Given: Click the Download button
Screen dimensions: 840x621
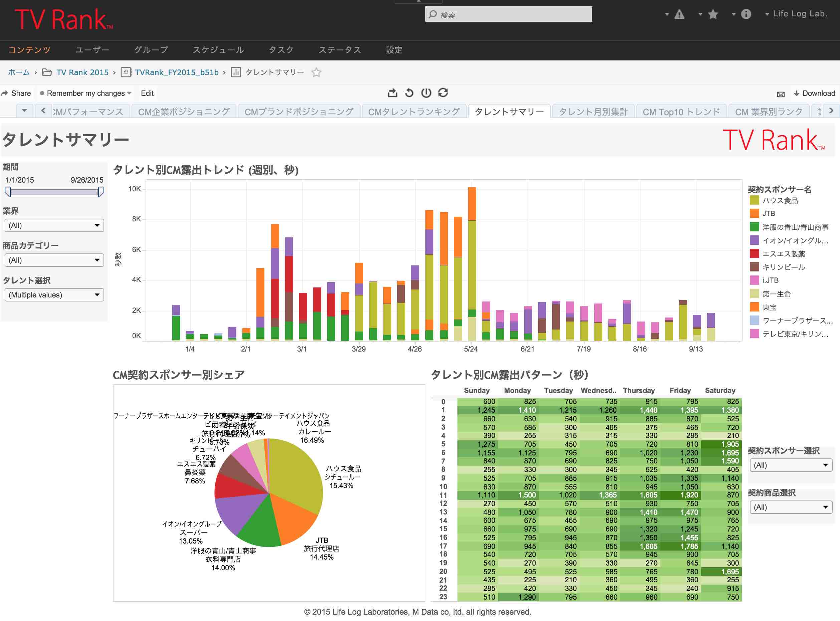Looking at the screenshot, I should [814, 93].
